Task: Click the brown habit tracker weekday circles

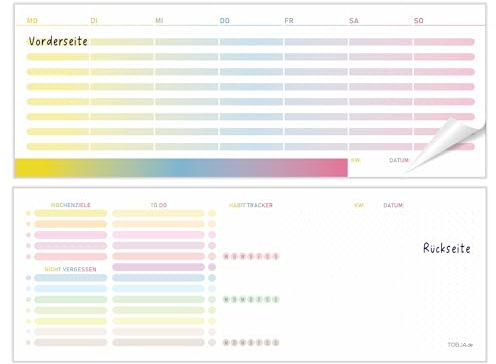Action: 251,342
